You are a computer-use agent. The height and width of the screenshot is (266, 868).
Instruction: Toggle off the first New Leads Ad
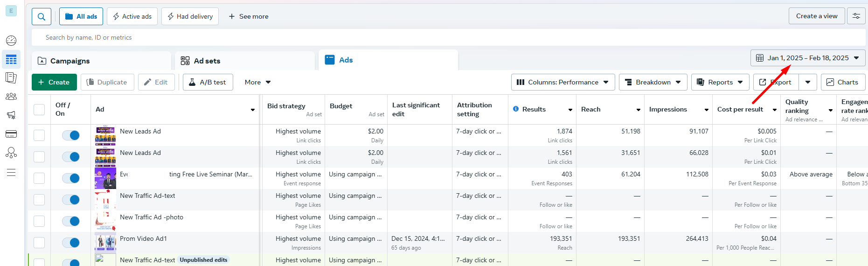pos(71,135)
